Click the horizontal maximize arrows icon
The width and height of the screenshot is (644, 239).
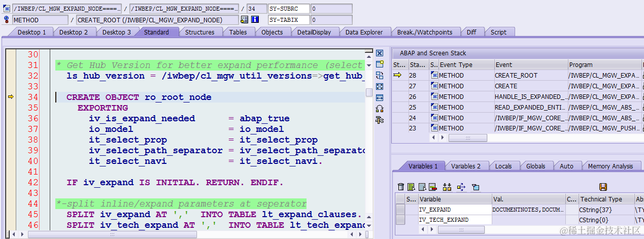point(380,97)
